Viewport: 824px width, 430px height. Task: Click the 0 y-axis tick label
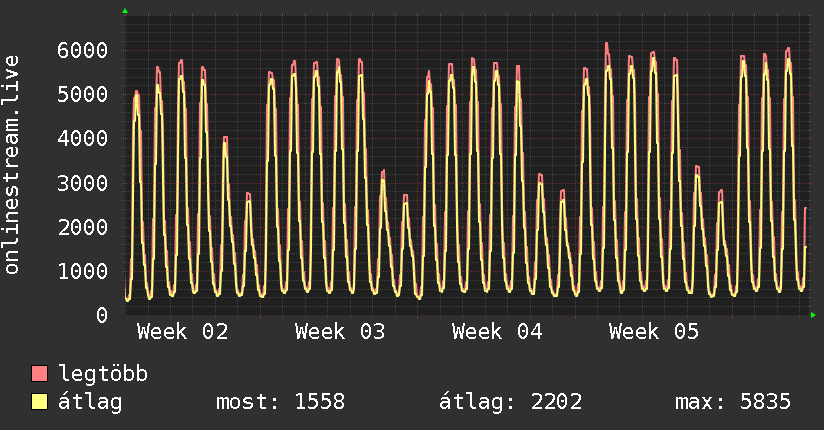click(101, 315)
